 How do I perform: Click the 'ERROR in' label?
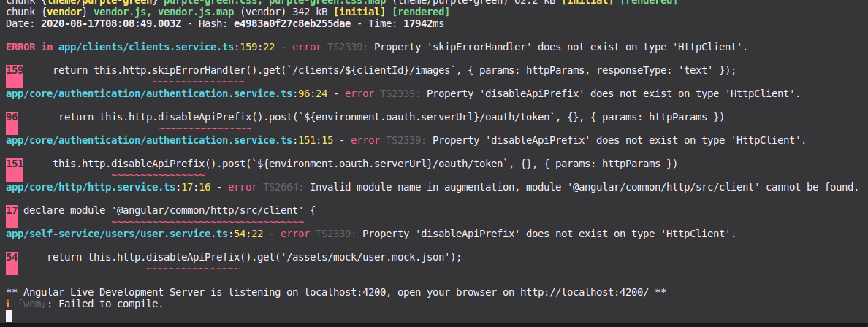(29, 47)
